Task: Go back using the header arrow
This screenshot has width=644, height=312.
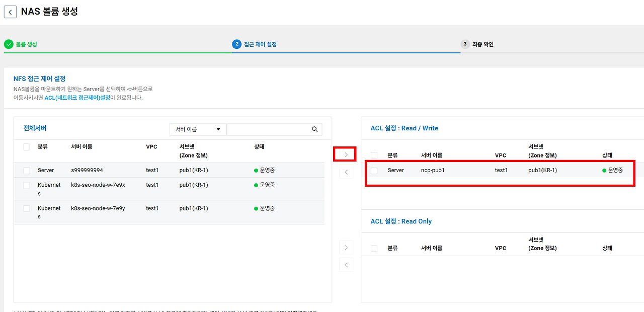Action: point(10,12)
